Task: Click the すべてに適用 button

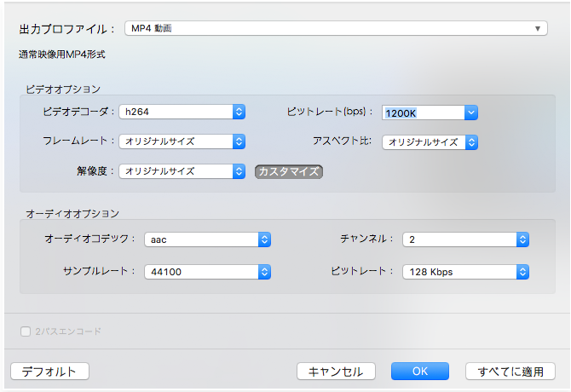Action: click(x=510, y=372)
